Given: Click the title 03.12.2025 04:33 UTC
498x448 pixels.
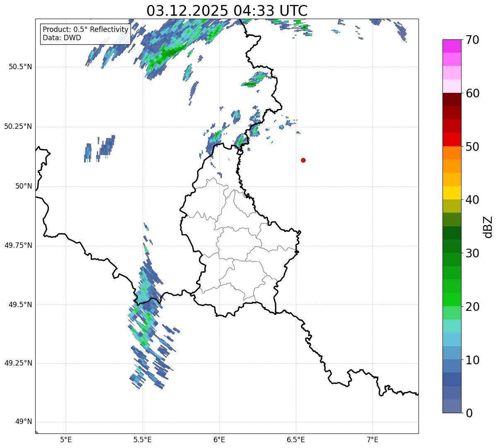Looking at the screenshot, I should (227, 10).
